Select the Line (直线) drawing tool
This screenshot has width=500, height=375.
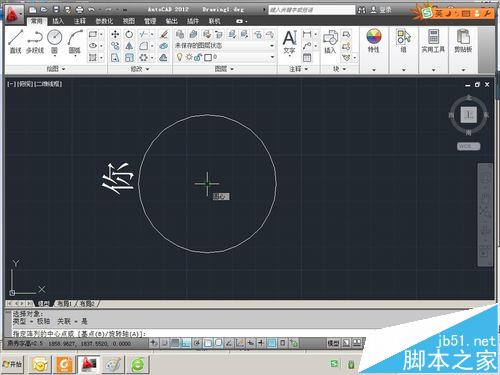click(16, 41)
